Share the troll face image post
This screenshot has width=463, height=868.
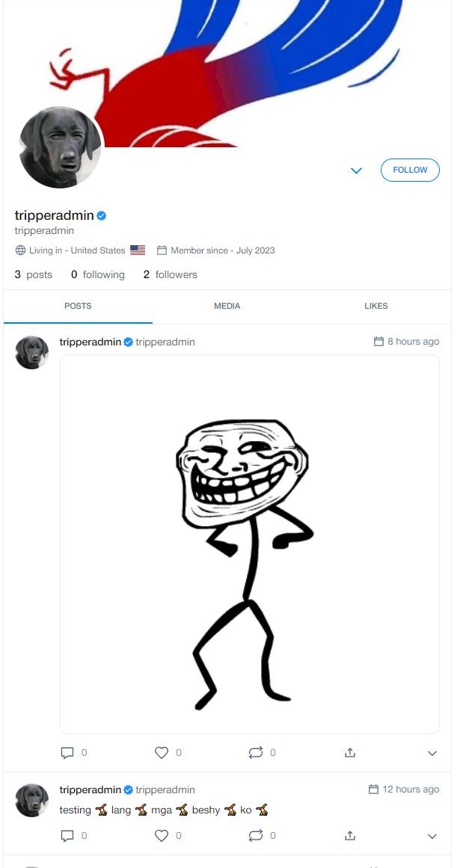(x=350, y=753)
